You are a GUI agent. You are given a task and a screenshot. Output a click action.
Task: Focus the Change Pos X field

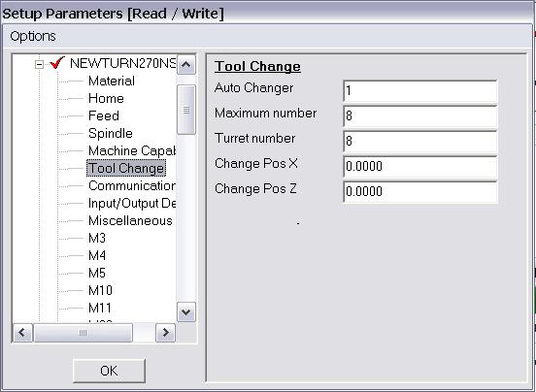(x=419, y=166)
